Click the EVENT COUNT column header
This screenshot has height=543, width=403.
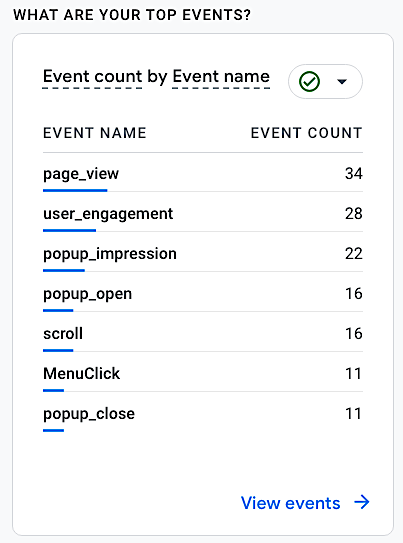click(306, 133)
